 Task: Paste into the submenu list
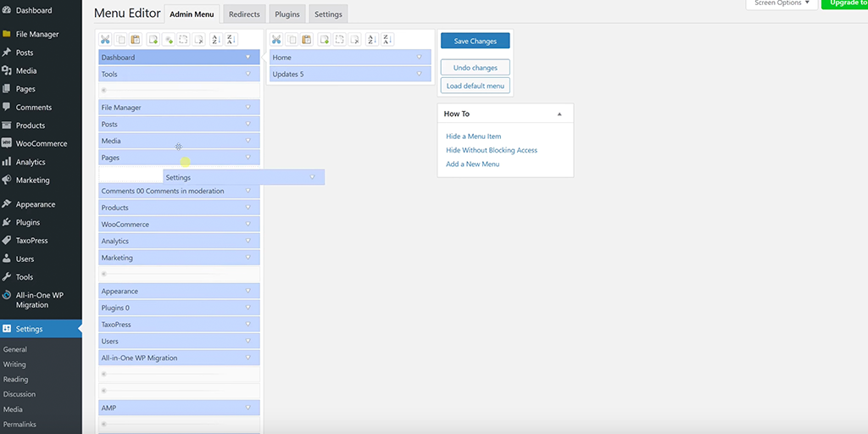307,39
